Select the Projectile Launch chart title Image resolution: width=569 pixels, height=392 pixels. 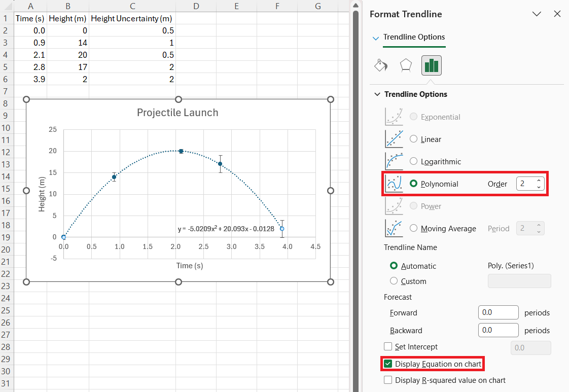point(177,113)
